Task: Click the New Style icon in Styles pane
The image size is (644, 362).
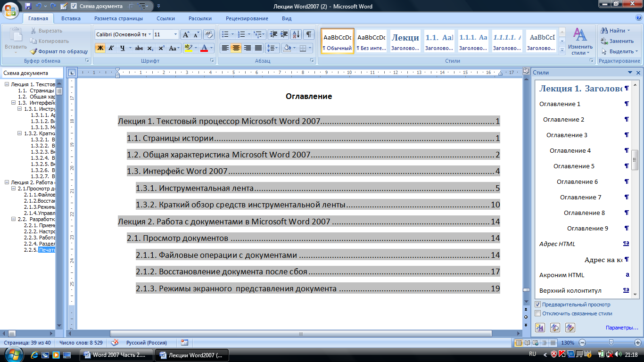Action: [x=540, y=328]
